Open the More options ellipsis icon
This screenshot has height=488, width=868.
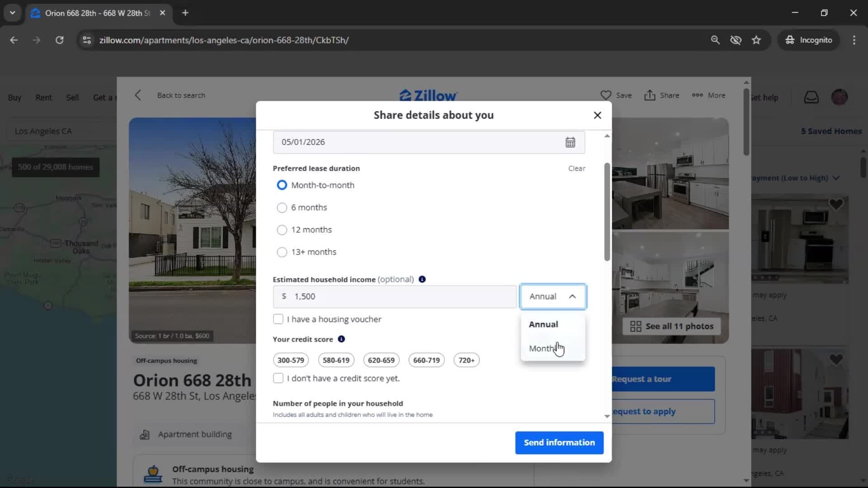tap(697, 95)
